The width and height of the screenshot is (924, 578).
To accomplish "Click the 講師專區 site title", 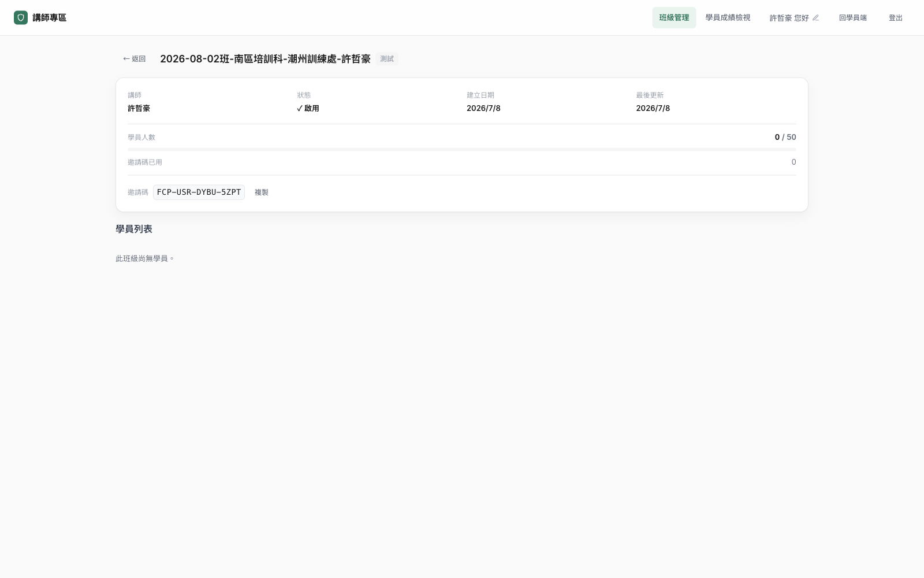I will (50, 18).
